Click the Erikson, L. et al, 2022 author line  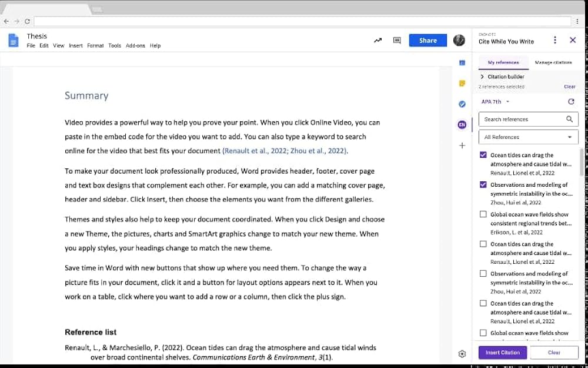(x=516, y=233)
